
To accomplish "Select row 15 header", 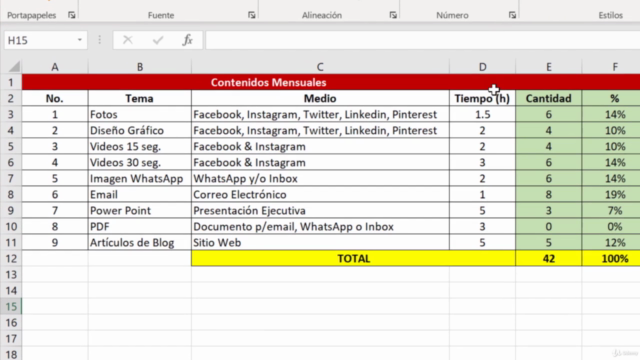I will 11,307.
